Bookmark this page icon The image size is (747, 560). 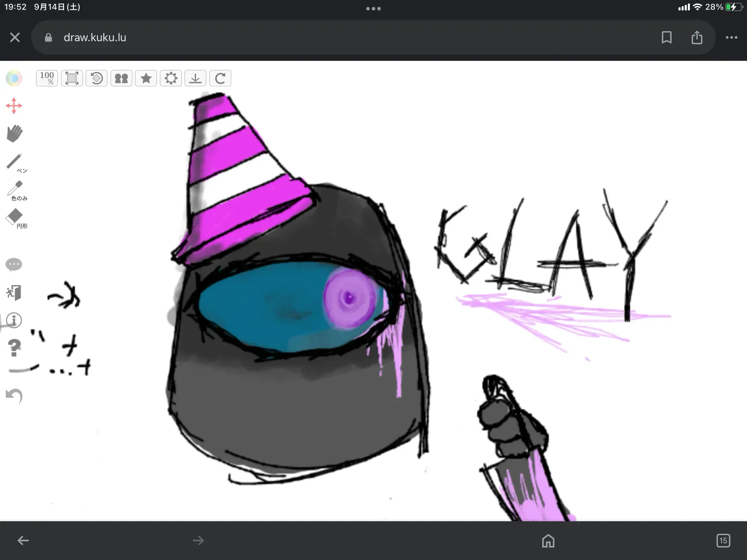point(667,38)
